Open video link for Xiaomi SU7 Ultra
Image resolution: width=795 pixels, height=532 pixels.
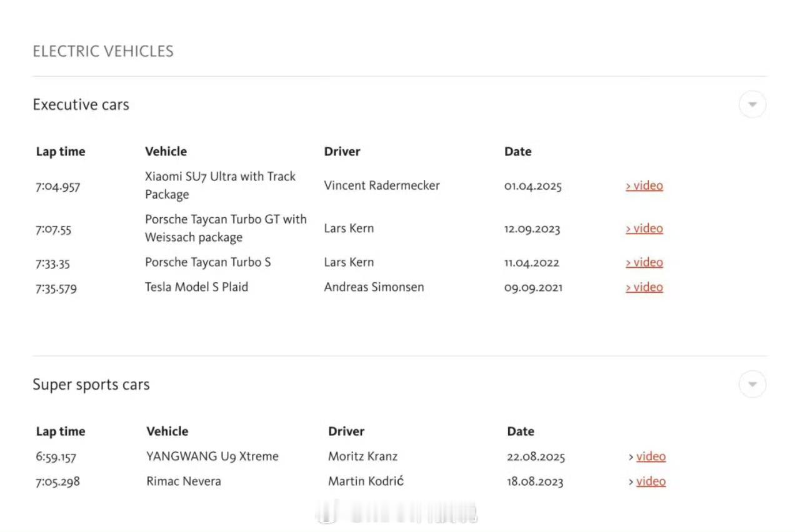[x=644, y=185]
